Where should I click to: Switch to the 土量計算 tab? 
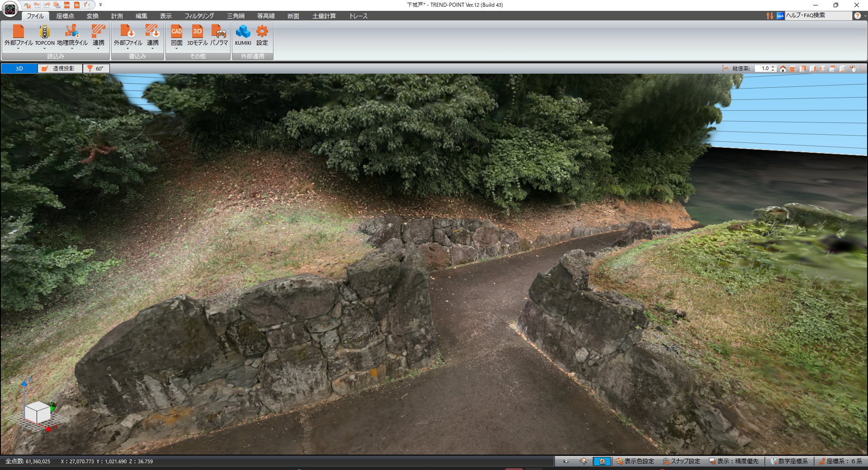coord(324,16)
